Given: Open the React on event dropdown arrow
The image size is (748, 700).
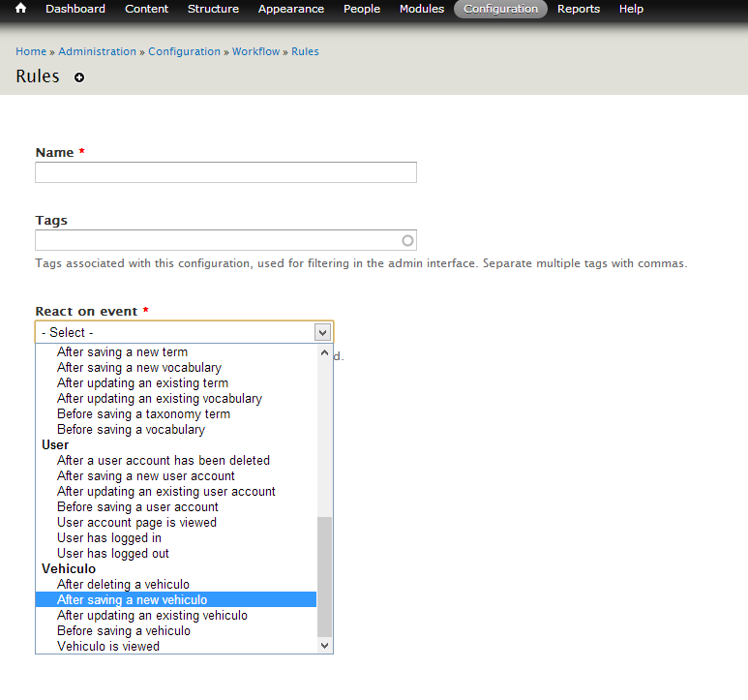Looking at the screenshot, I should coord(323,332).
